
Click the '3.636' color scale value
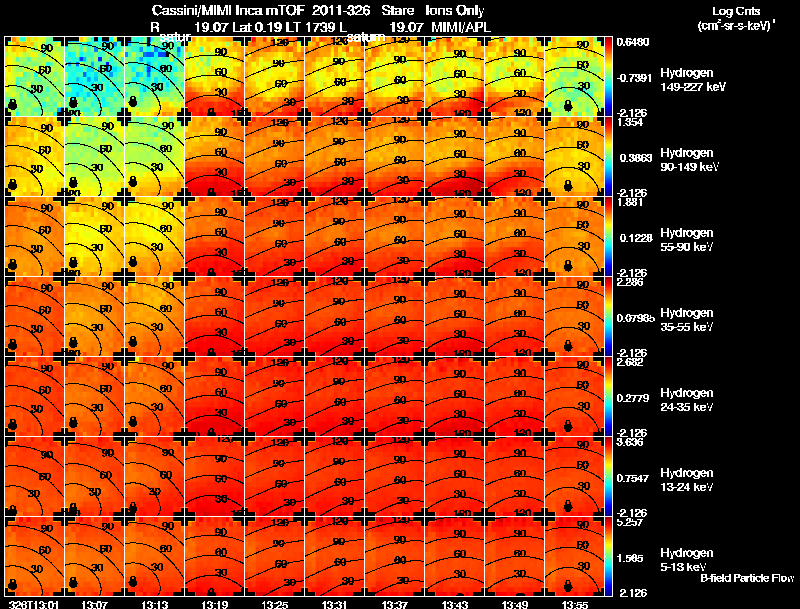click(x=630, y=442)
